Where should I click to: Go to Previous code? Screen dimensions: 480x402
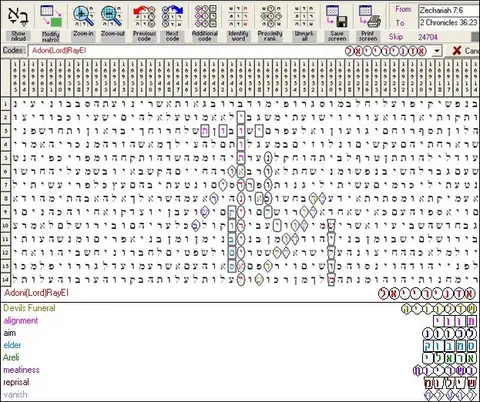[144, 16]
